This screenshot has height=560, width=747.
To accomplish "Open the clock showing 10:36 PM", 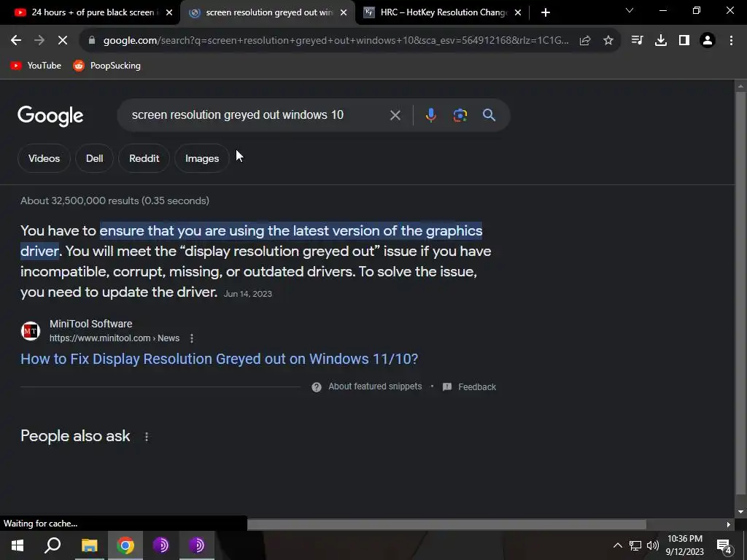I will point(684,545).
